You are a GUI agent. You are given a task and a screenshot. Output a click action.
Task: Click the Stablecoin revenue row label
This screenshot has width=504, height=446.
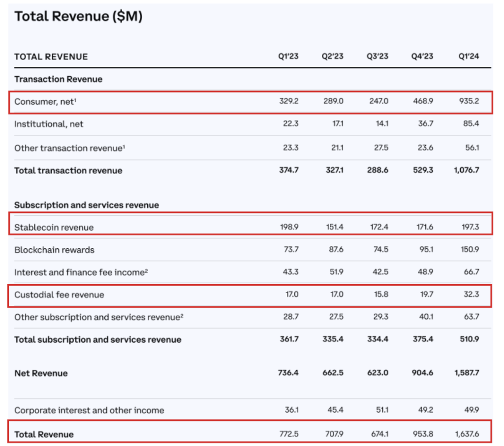[x=54, y=227]
